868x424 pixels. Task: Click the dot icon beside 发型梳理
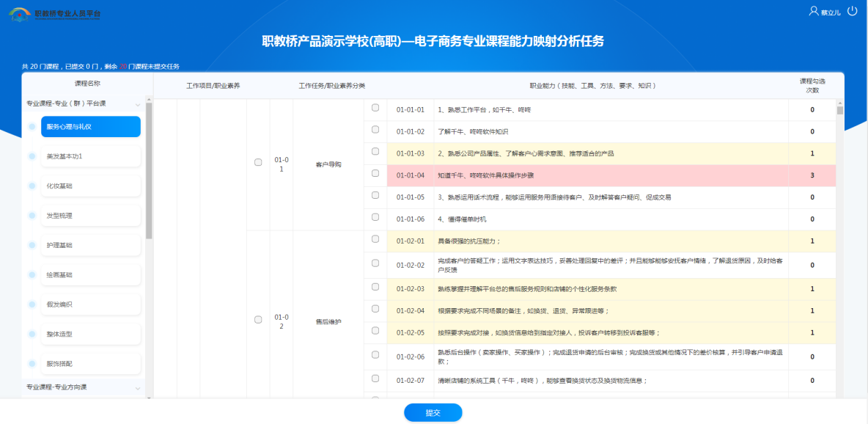point(32,216)
